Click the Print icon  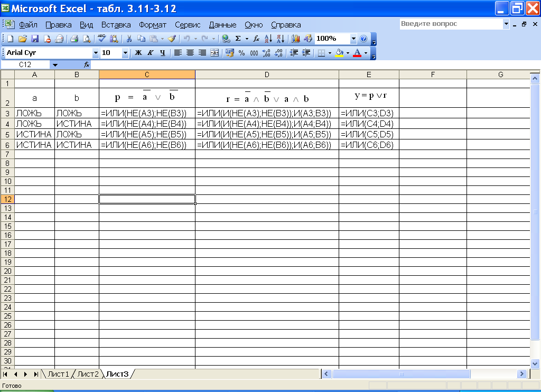pos(74,39)
